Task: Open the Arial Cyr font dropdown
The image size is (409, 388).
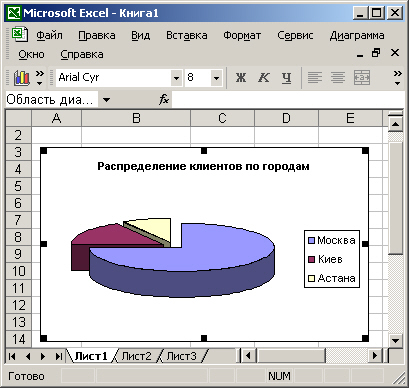Action: pyautogui.click(x=176, y=78)
